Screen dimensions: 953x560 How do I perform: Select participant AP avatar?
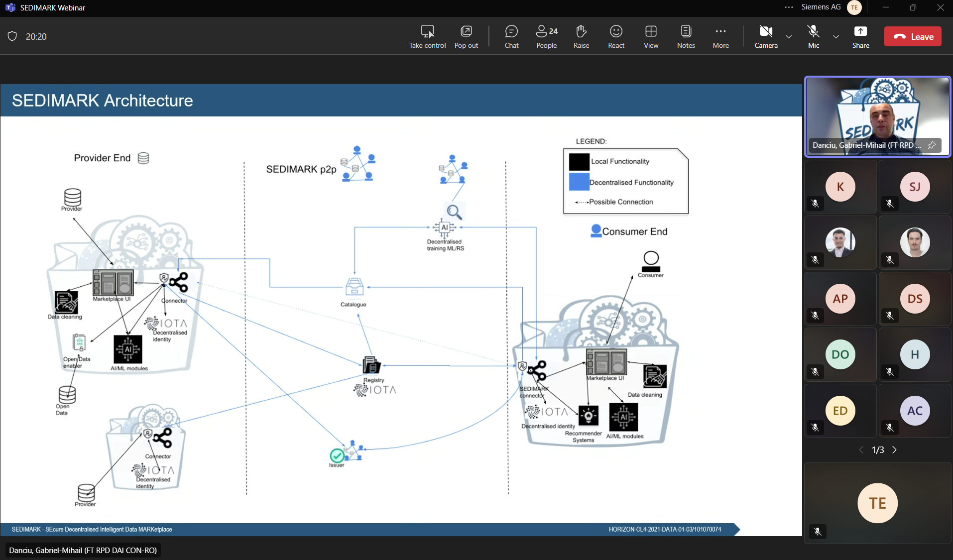[x=840, y=299]
